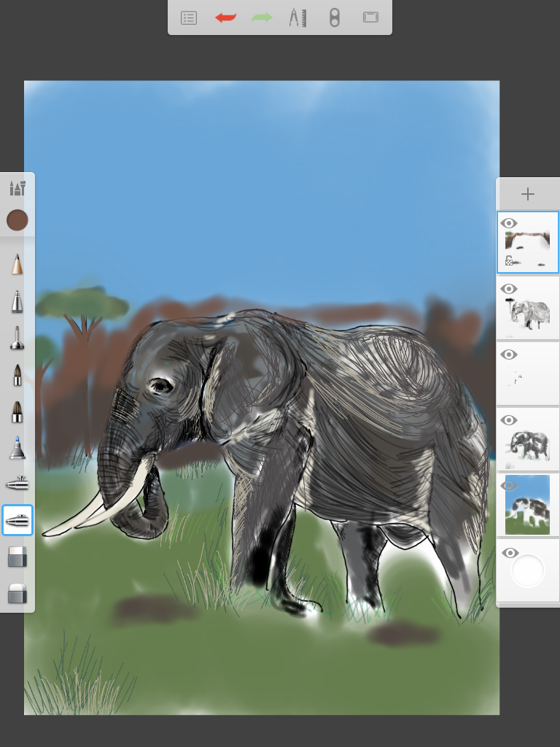Select the sky and grass layer thumbnail
Viewport: 560px width, 747px height.
coord(528,505)
